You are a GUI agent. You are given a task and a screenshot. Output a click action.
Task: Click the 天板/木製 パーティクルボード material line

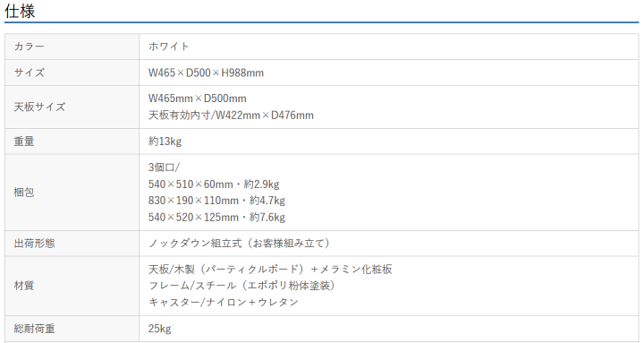point(270,270)
